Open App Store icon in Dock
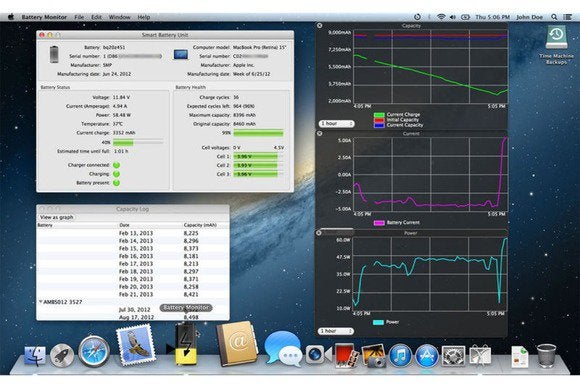The height and width of the screenshot is (388, 580). pyautogui.click(x=427, y=355)
